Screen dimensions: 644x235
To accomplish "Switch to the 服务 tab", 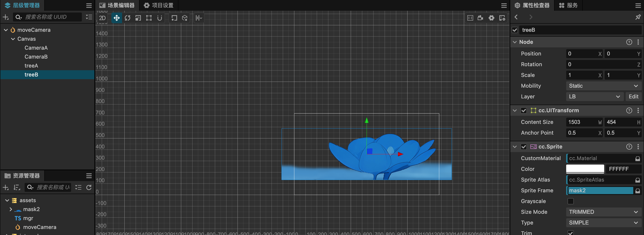I will 568,5.
